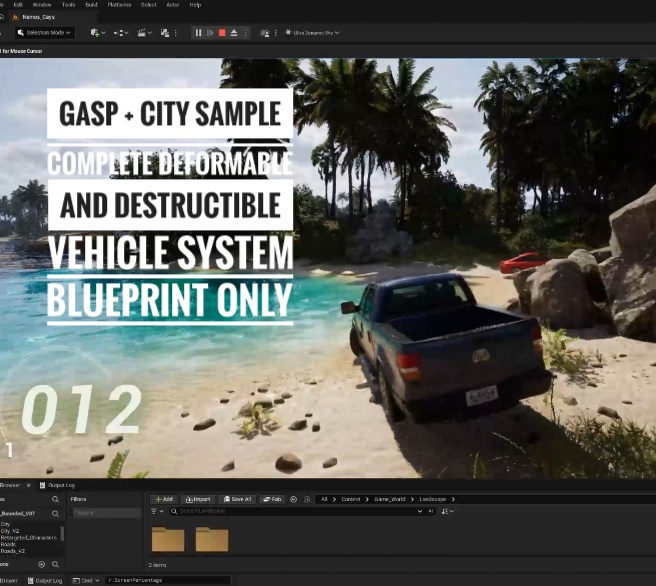Open the Tools menu
656x586 pixels.
pos(68,5)
